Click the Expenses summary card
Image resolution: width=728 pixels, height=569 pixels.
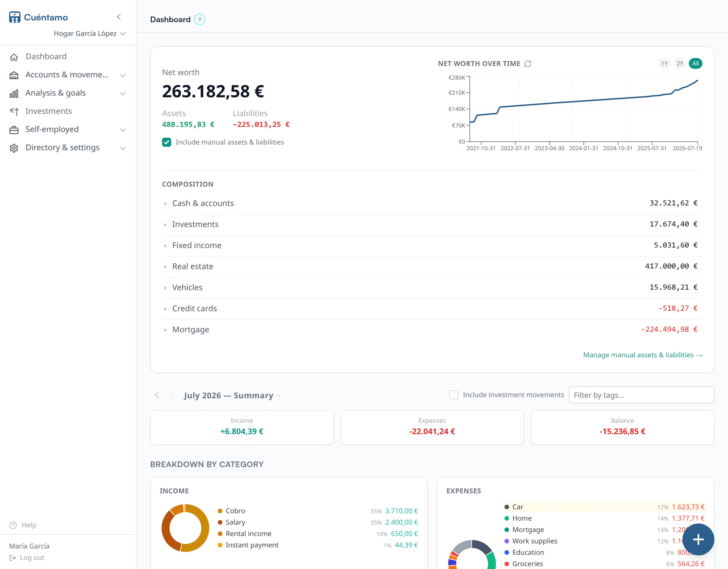(x=432, y=427)
